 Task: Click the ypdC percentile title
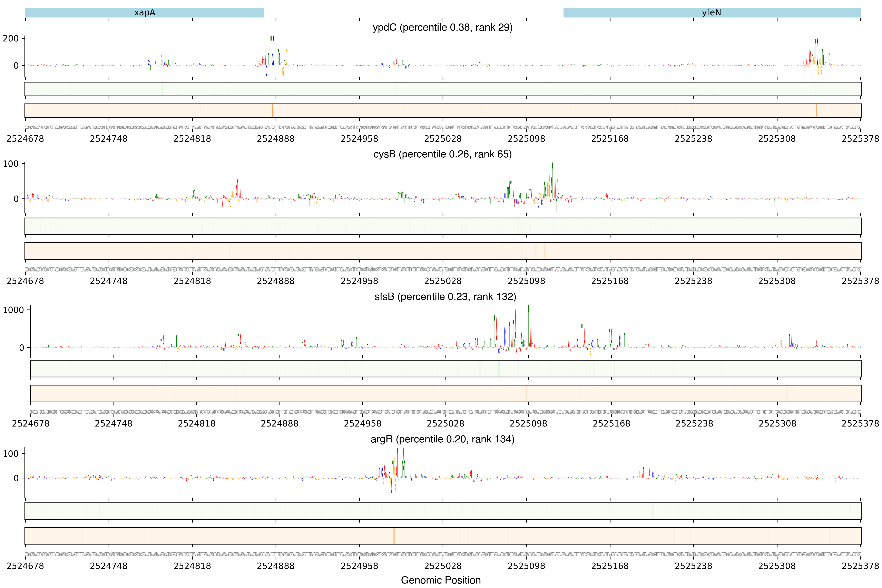click(442, 27)
